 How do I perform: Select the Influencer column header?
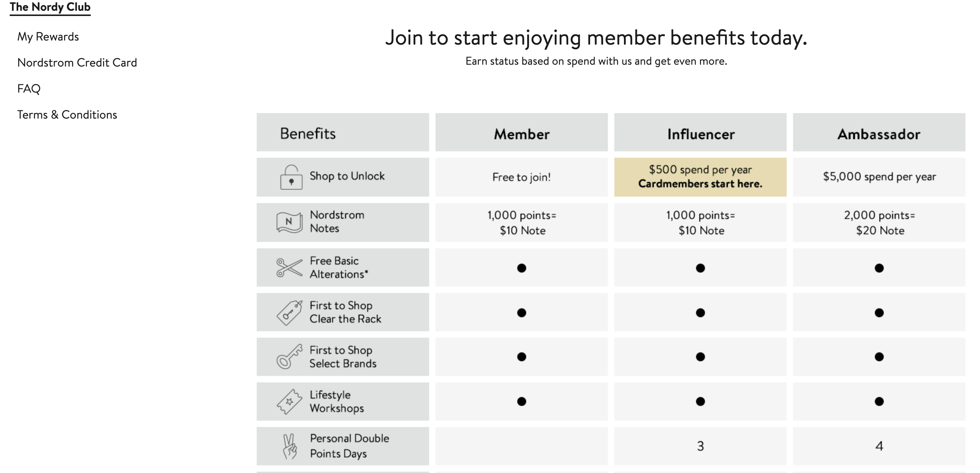point(700,133)
